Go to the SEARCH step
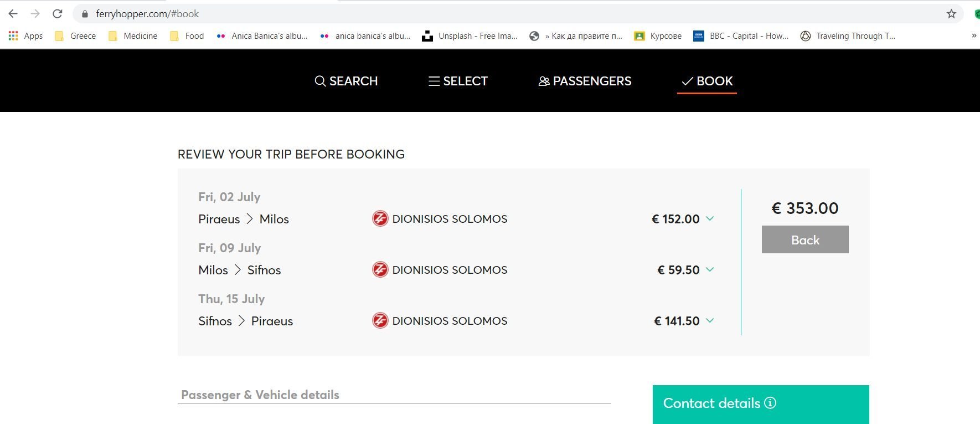 pos(346,81)
